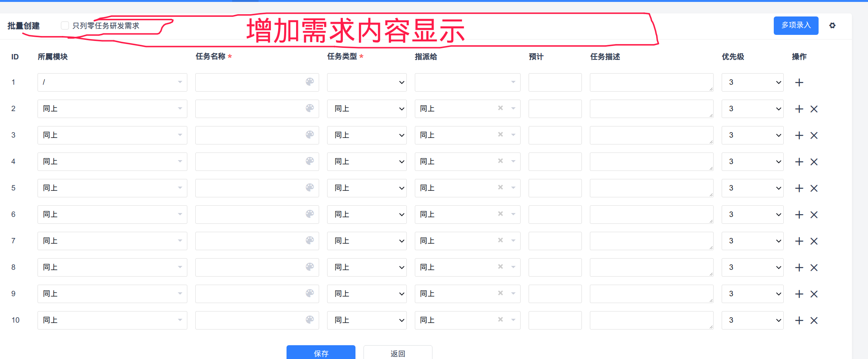Screen dimensions: 868x359
Task: Open the color palette for row 1 task name
Action: click(x=310, y=82)
